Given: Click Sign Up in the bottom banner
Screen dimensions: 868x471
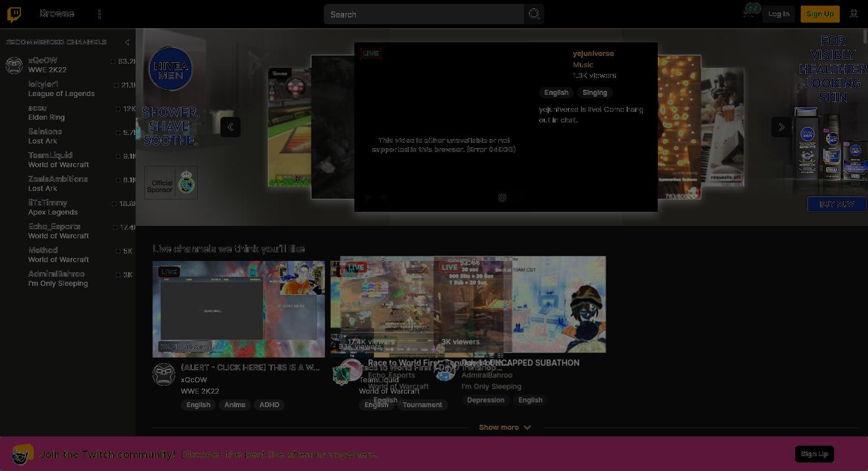Looking at the screenshot, I should [814, 454].
